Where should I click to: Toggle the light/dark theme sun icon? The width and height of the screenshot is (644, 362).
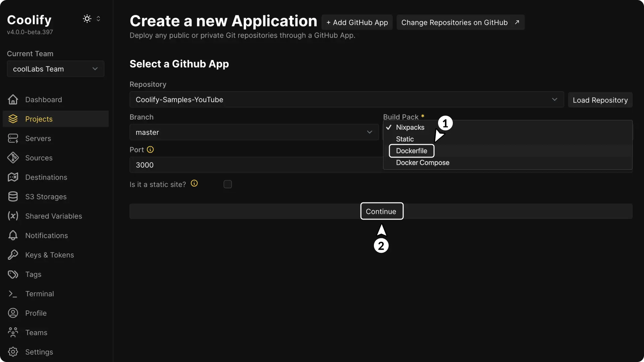[x=87, y=19]
